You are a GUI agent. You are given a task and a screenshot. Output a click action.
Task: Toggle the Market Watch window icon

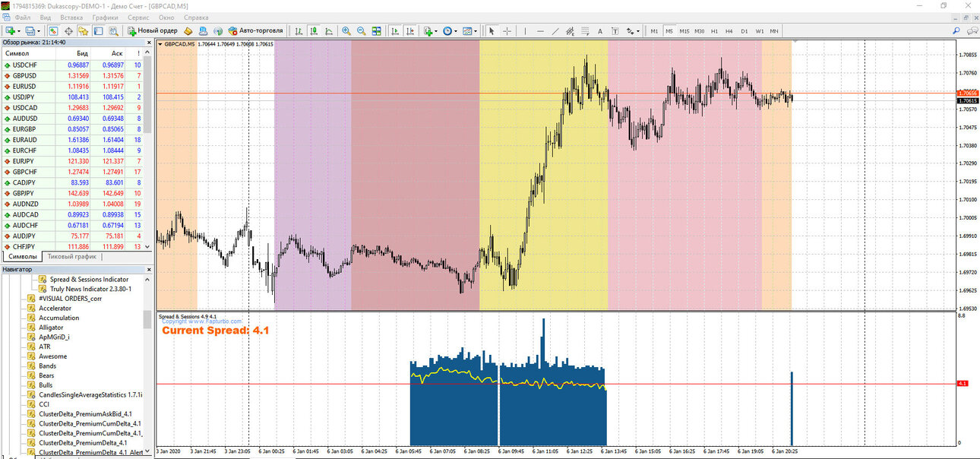click(53, 30)
